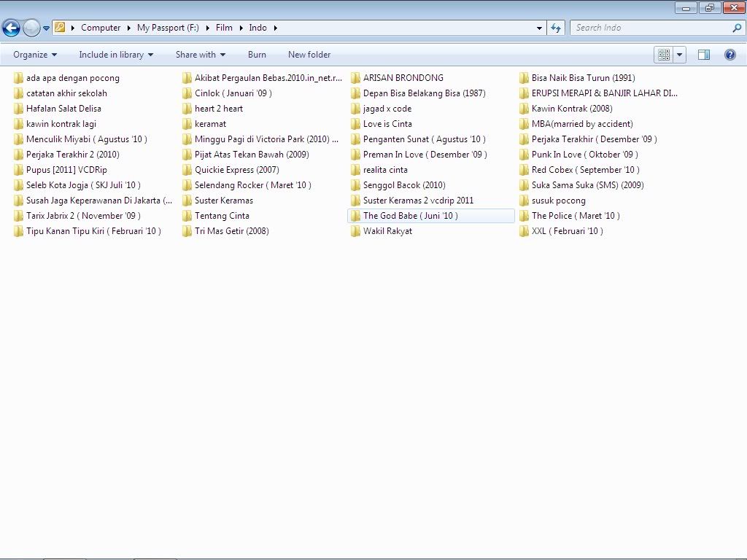Select 'Red Cobex ( September '10 )' name
The image size is (747, 560).
coord(586,170)
